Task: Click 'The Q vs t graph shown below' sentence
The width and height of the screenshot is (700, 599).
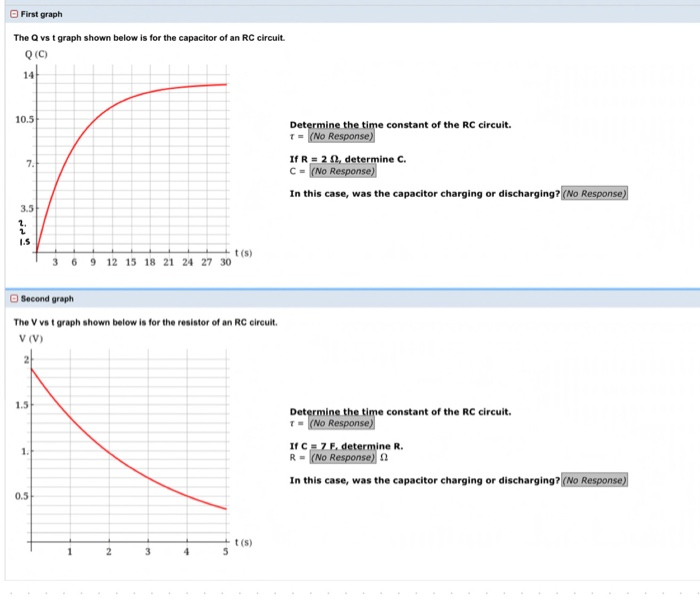Action: pyautogui.click(x=149, y=38)
